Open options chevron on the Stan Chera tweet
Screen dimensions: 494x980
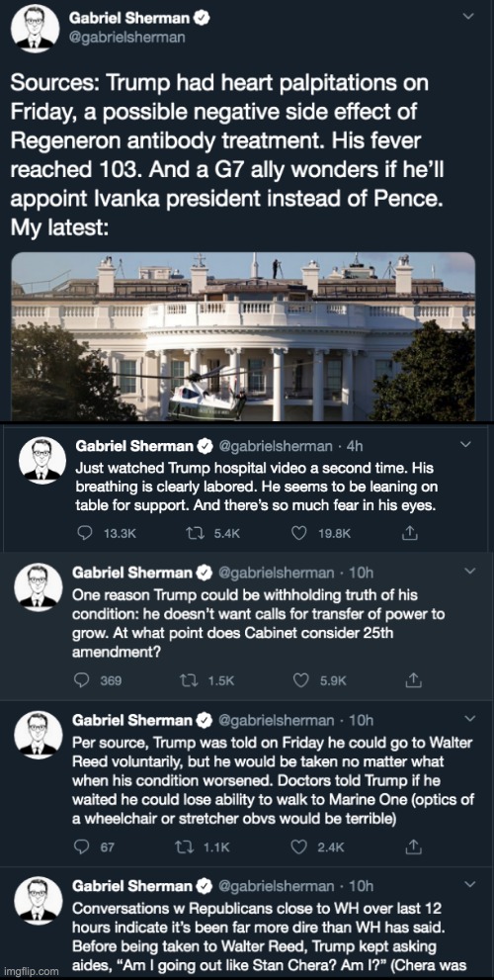tap(471, 884)
